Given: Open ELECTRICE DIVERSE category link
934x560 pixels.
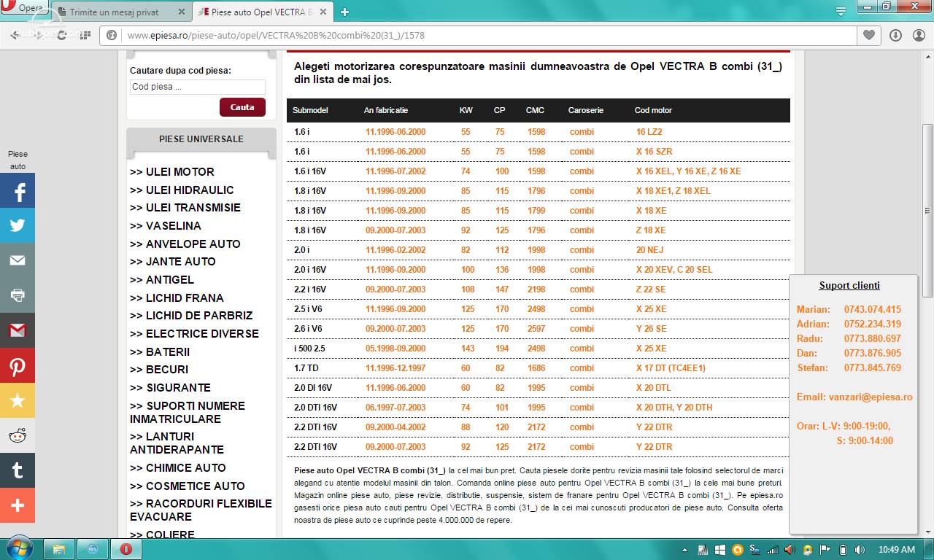Looking at the screenshot, I should pos(194,334).
